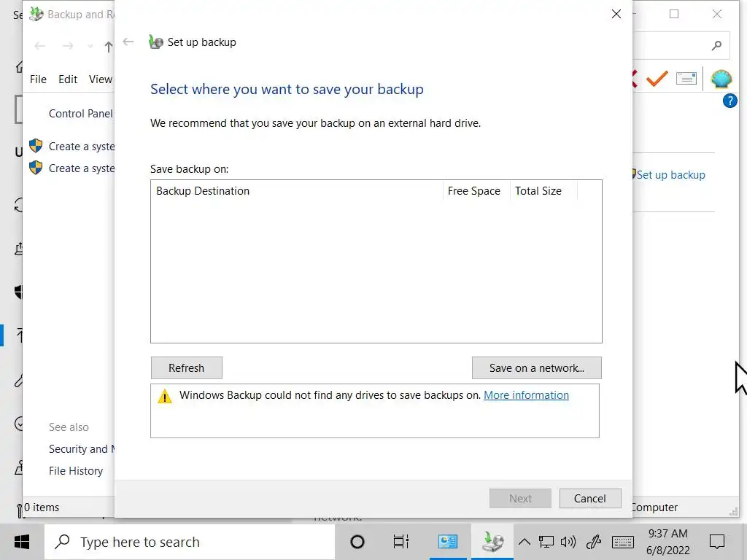747x560 pixels.
Task: Maximize the background window
Action: 673,14
